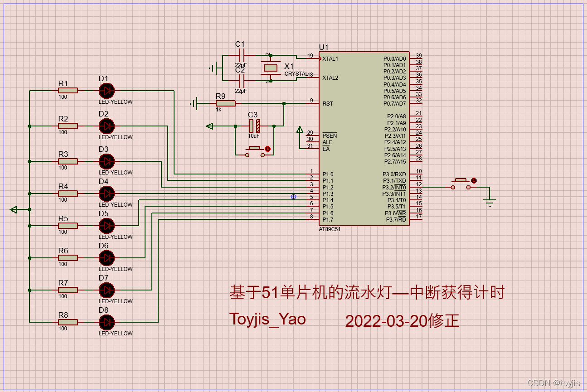The width and height of the screenshot is (587, 392).
Task: Select LED D3 symbol
Action: pos(107,161)
